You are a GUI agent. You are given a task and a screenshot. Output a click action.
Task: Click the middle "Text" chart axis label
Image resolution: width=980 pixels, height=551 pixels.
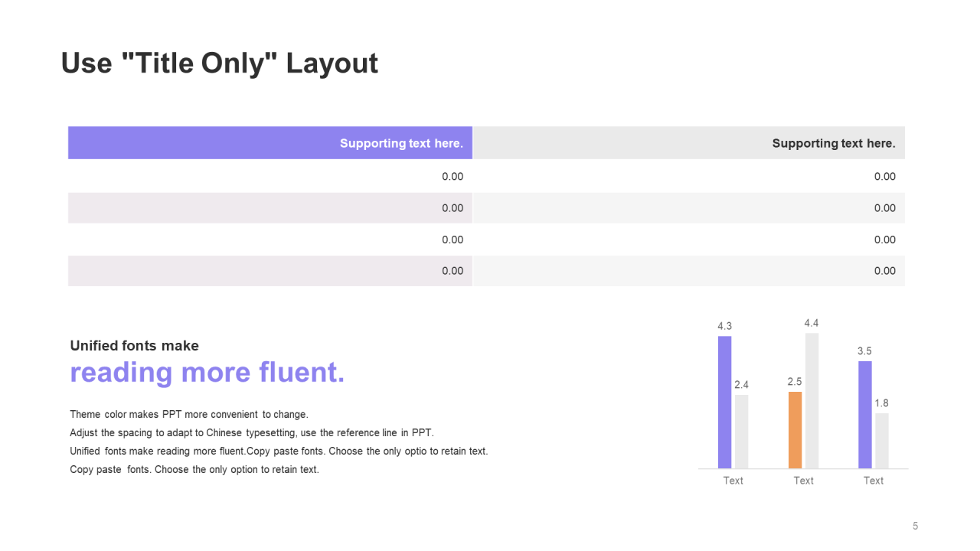pyautogui.click(x=803, y=481)
